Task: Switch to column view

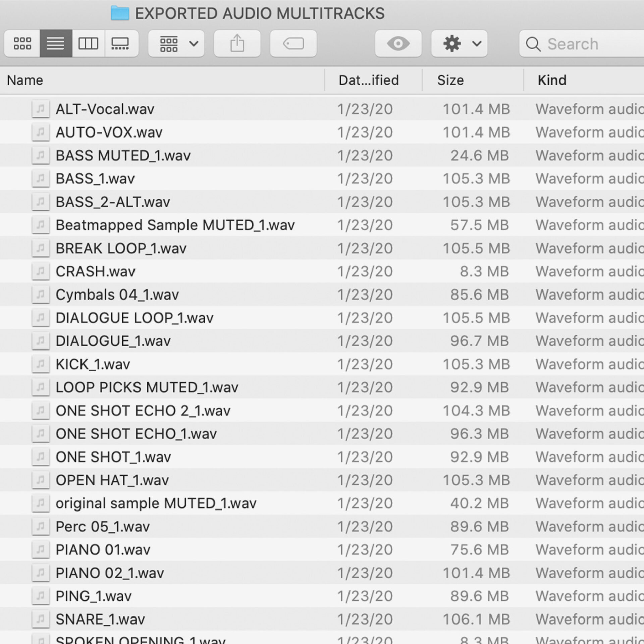Action: (x=88, y=43)
